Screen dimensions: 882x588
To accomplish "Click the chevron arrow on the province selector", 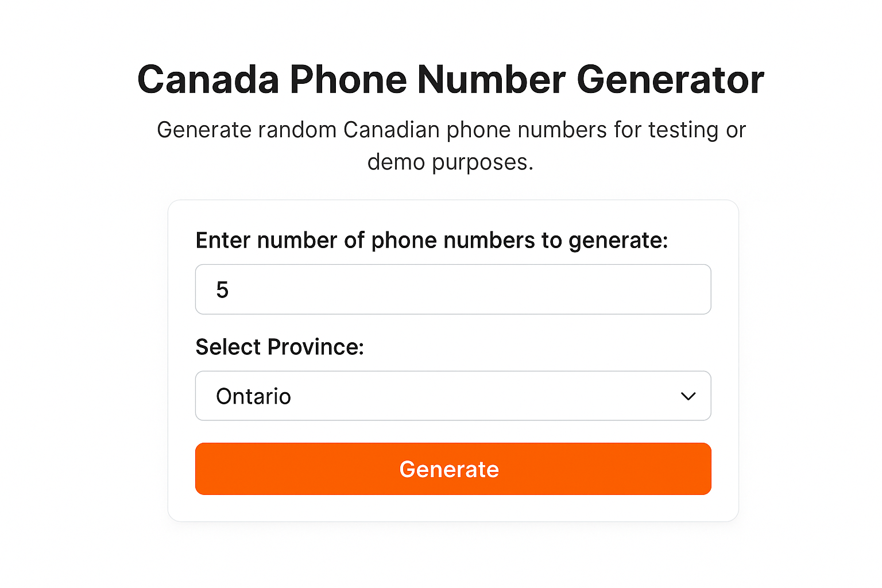I will (688, 396).
